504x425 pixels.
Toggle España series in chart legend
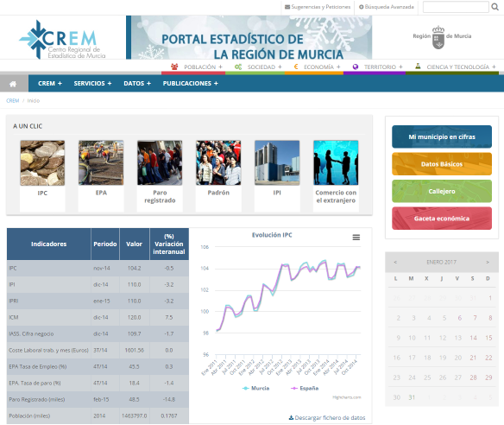[305, 389]
